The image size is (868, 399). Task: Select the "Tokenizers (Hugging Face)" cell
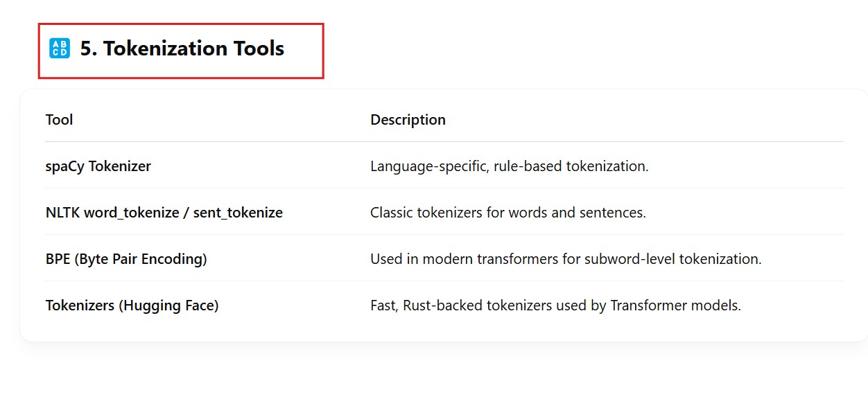point(132,305)
